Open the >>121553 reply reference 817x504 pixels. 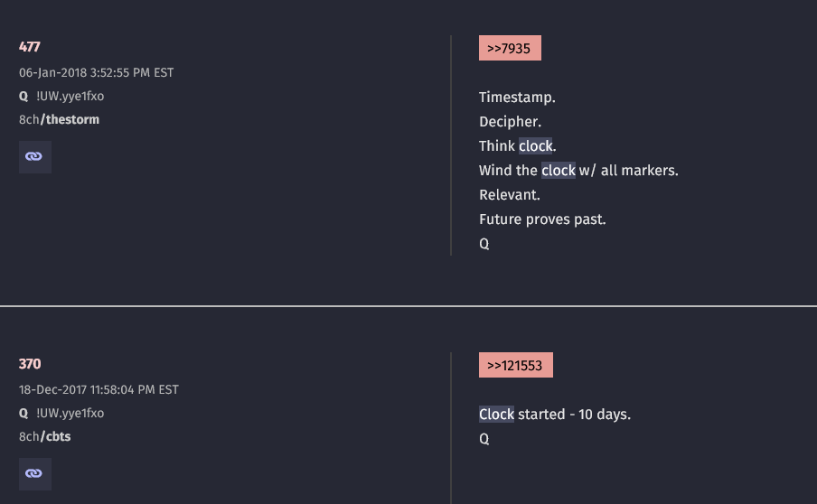click(516, 365)
